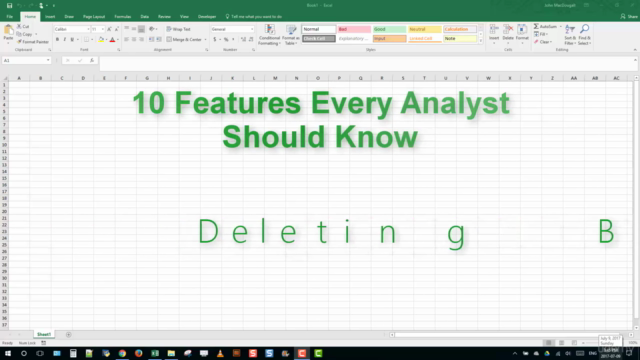
Task: Click the Format as Table icon
Action: [x=291, y=29]
